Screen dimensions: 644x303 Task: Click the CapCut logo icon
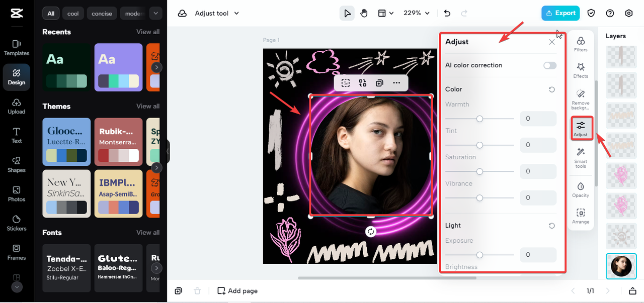click(16, 14)
